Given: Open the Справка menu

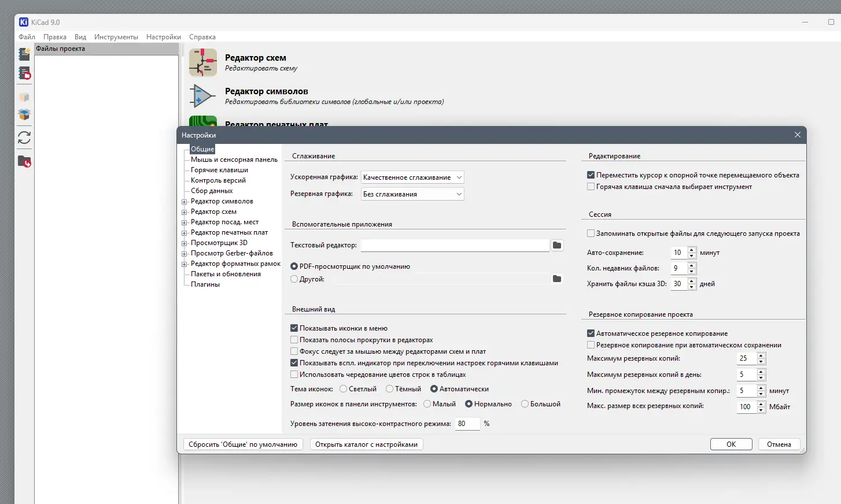Looking at the screenshot, I should 202,37.
